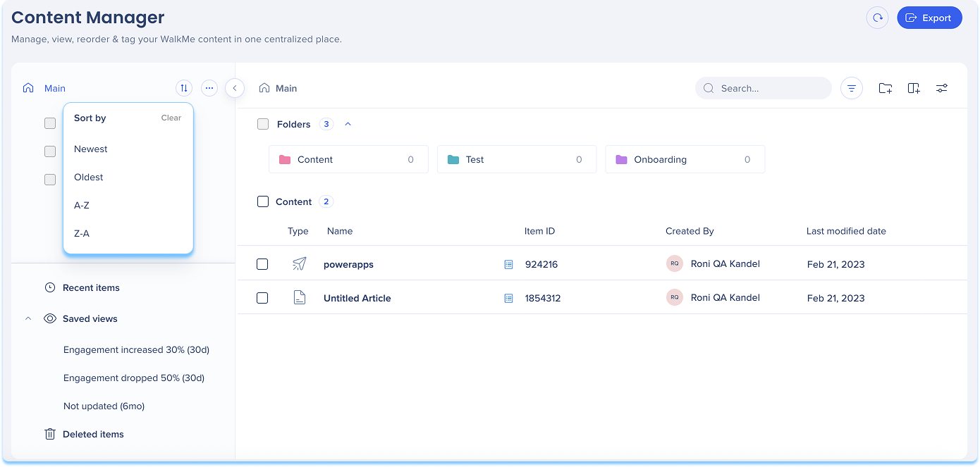Click the Type column header
Screen dimensions: 980x467
(x=298, y=231)
